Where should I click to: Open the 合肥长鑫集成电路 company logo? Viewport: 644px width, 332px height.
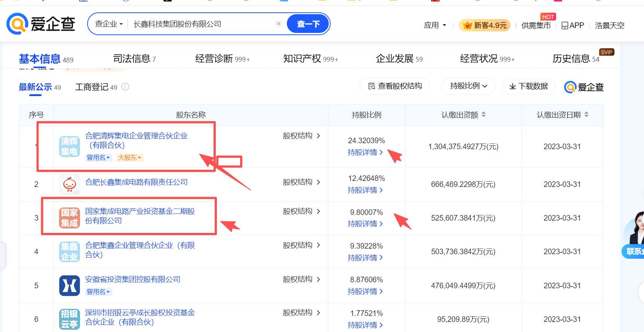pyautogui.click(x=70, y=184)
